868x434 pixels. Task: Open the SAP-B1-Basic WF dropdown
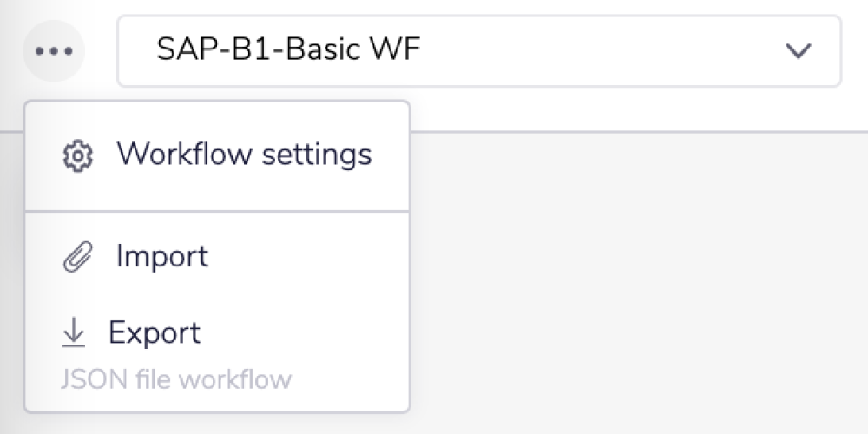click(478, 50)
